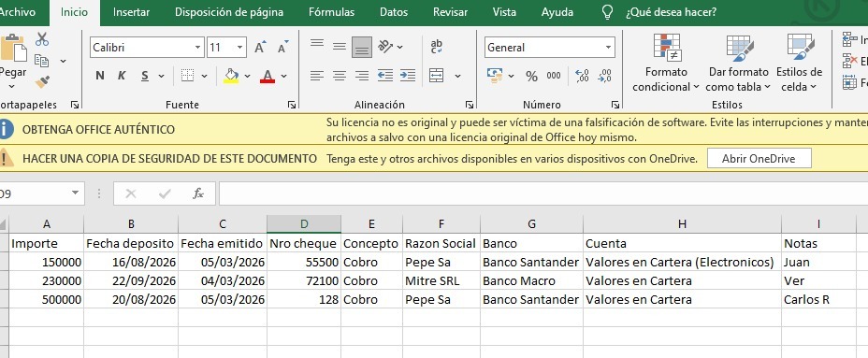868x358 pixels.
Task: Decrease font size with small A
Action: click(282, 48)
